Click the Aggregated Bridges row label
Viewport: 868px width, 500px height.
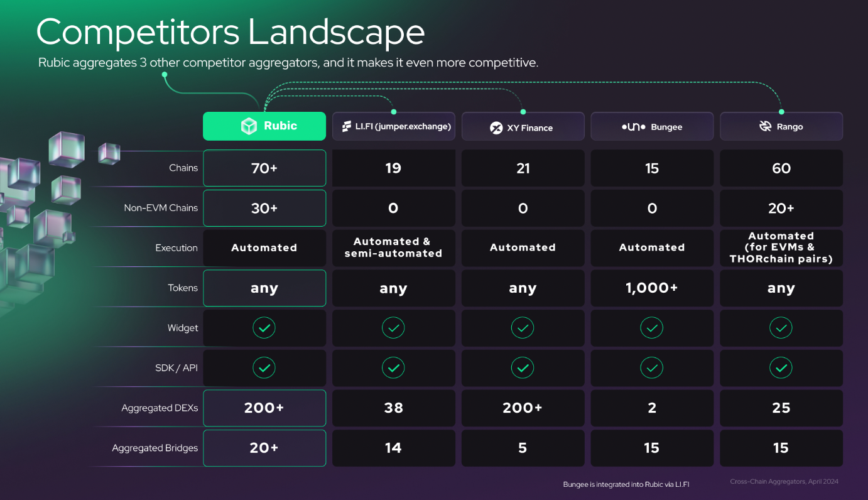point(155,448)
